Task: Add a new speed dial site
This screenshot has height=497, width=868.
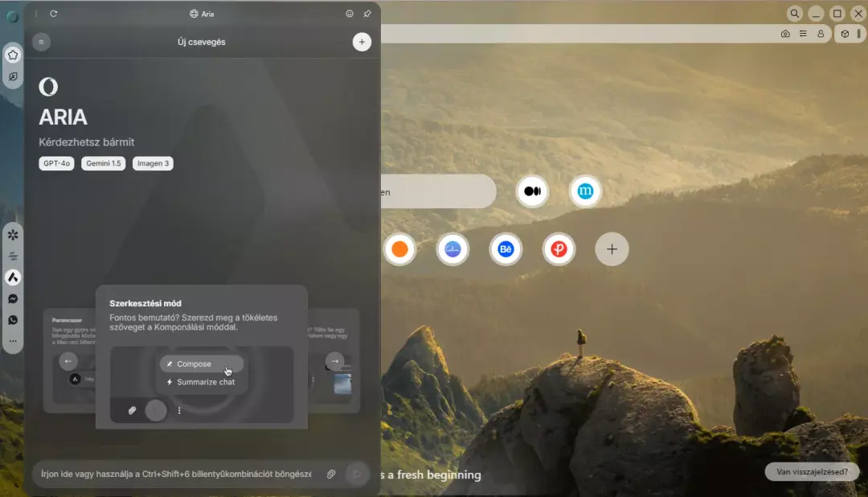Action: (612, 249)
